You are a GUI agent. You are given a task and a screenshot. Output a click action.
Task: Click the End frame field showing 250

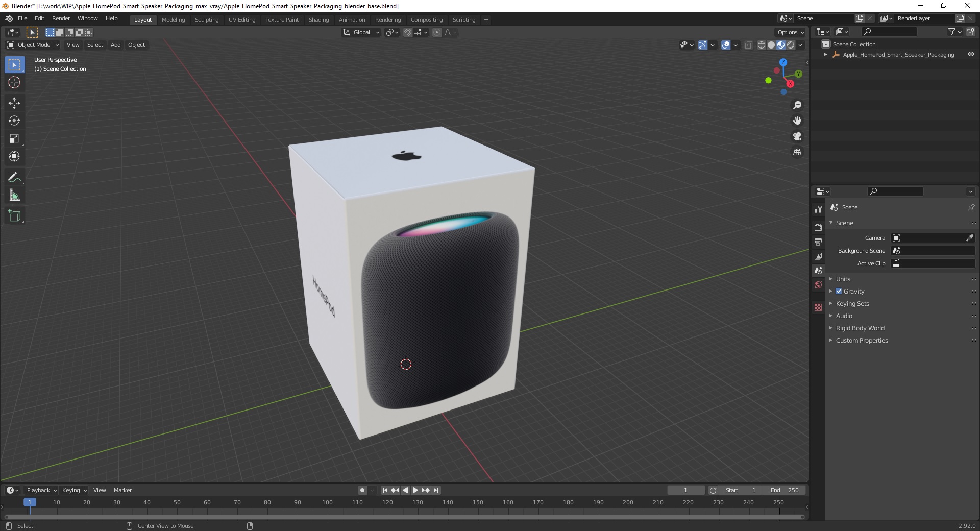click(785, 490)
